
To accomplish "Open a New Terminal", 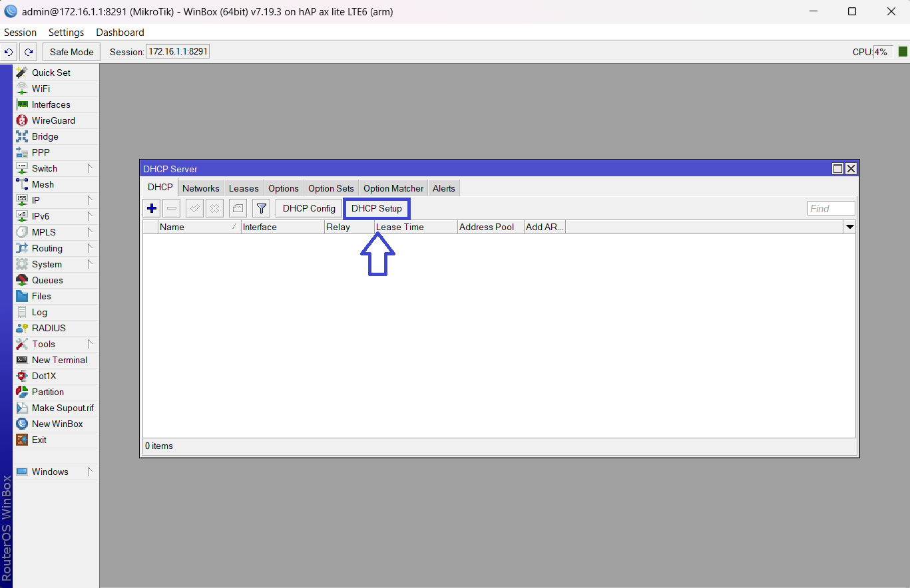I will coord(56,360).
